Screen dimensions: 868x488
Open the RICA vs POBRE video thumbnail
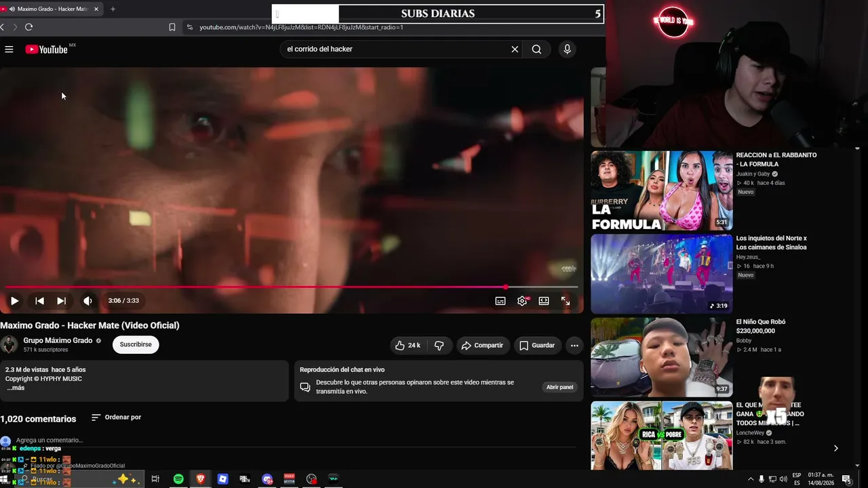click(662, 435)
